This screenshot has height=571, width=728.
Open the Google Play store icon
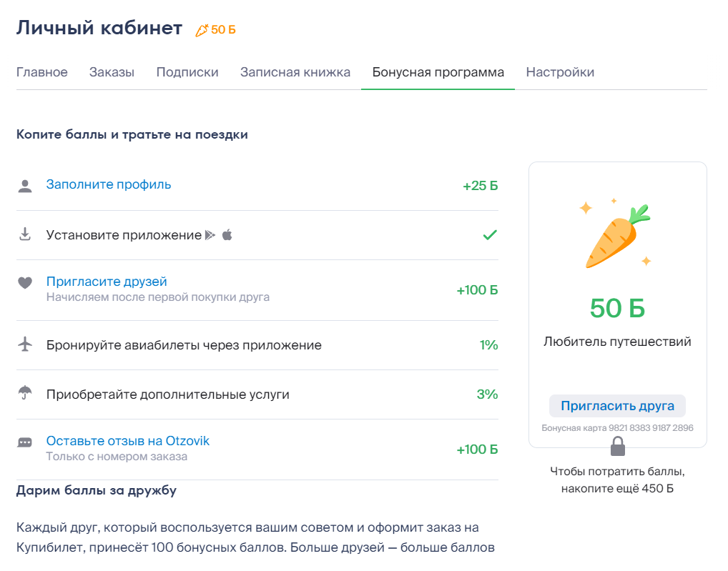[210, 235]
